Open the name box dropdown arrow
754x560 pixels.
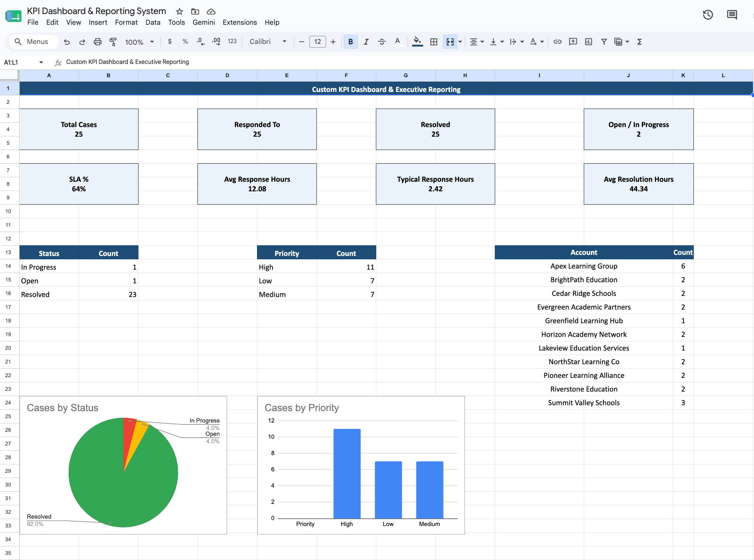[41, 62]
